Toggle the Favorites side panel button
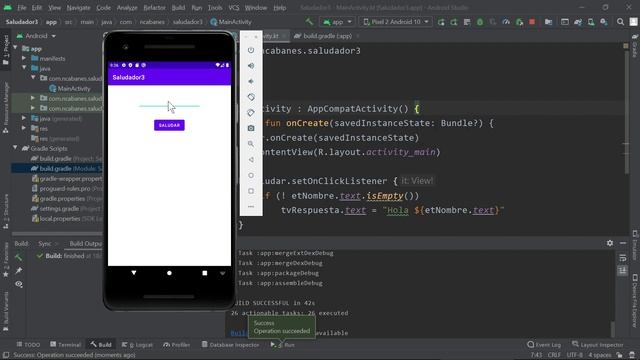Image resolution: width=640 pixels, height=360 pixels. click(6, 260)
